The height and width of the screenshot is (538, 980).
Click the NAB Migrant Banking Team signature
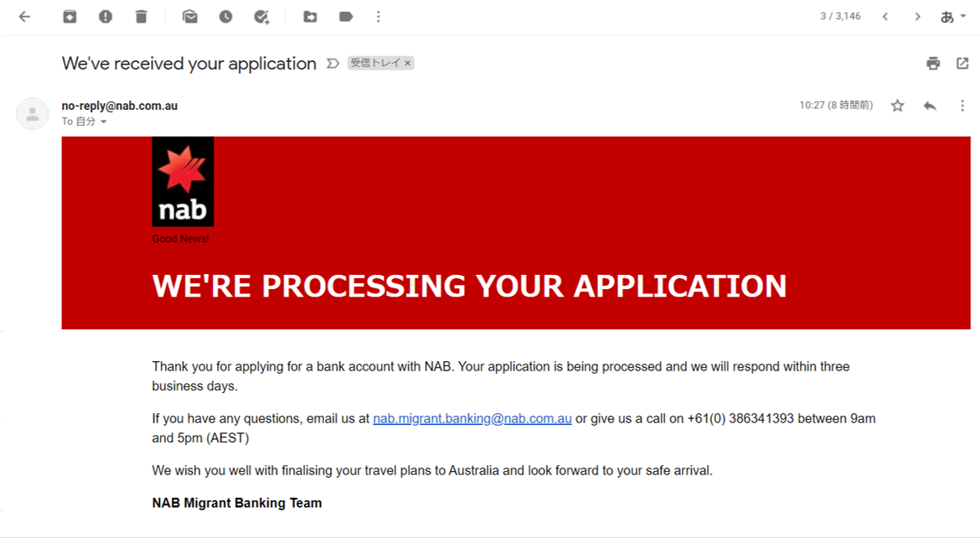point(237,503)
